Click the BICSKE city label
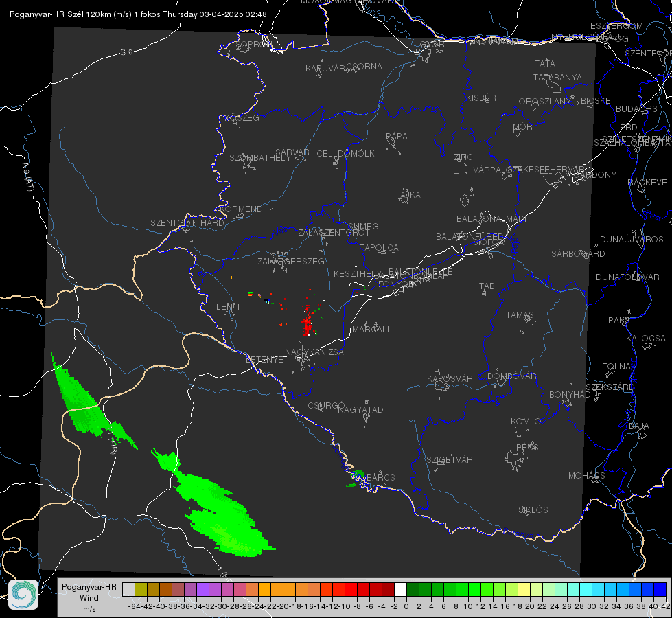This screenshot has height=618, width=672. [596, 101]
